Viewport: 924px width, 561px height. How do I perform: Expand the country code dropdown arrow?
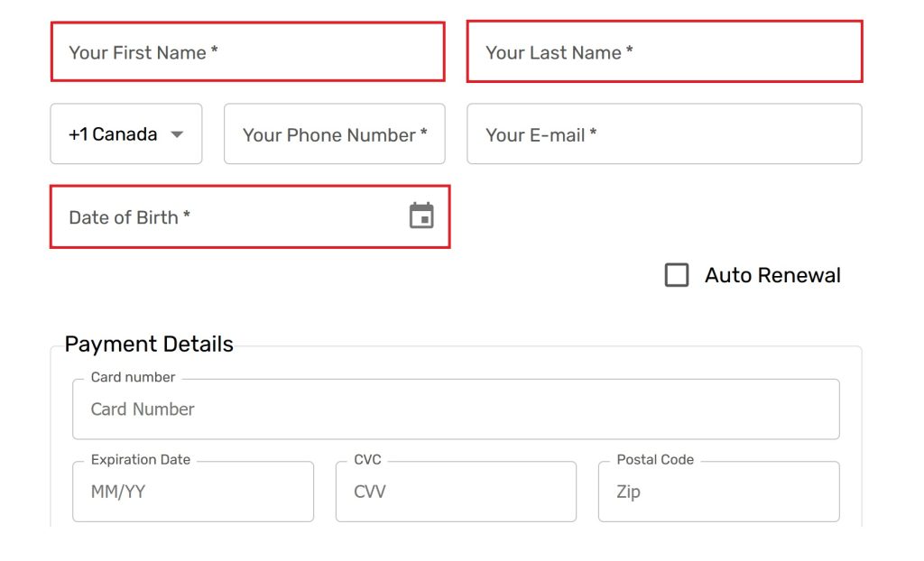coord(177,134)
